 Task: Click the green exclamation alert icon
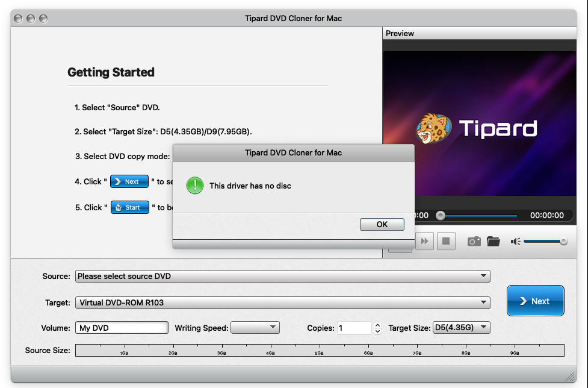pyautogui.click(x=194, y=186)
